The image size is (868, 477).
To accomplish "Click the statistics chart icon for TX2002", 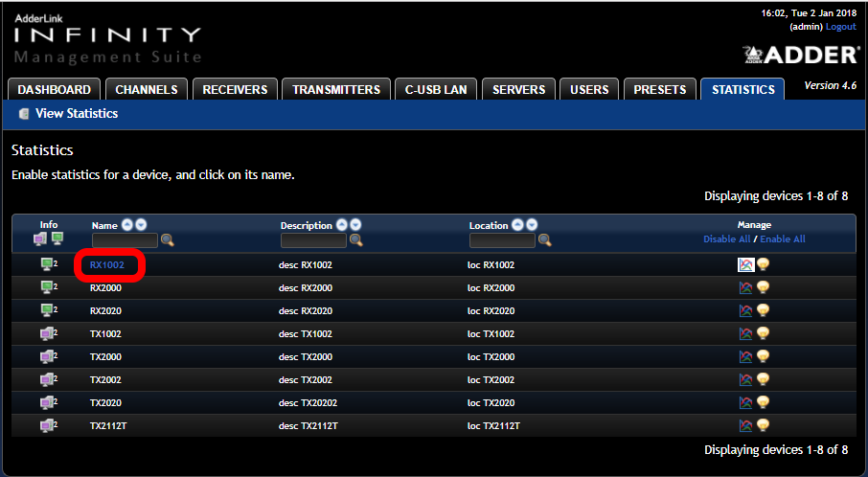I will pyautogui.click(x=745, y=379).
